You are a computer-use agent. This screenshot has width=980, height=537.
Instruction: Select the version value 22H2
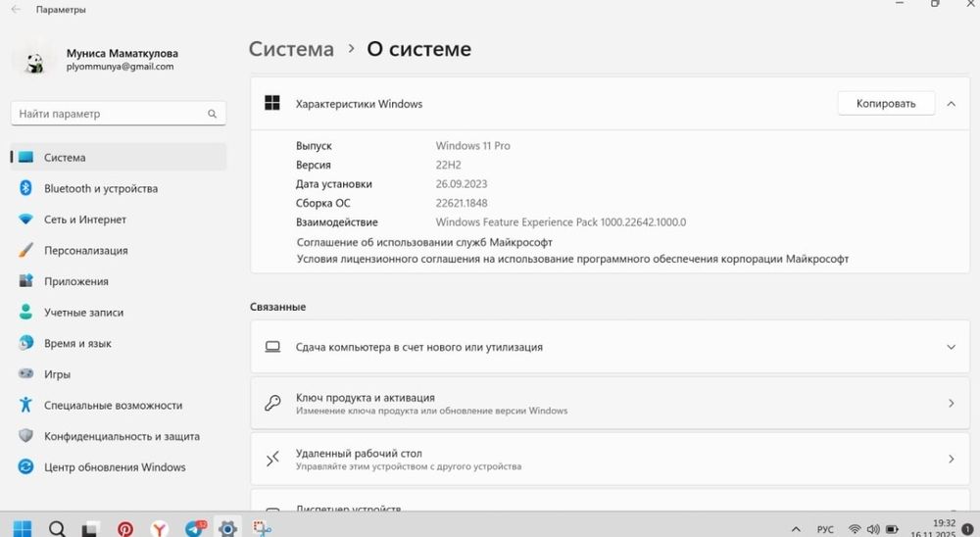pyautogui.click(x=448, y=165)
